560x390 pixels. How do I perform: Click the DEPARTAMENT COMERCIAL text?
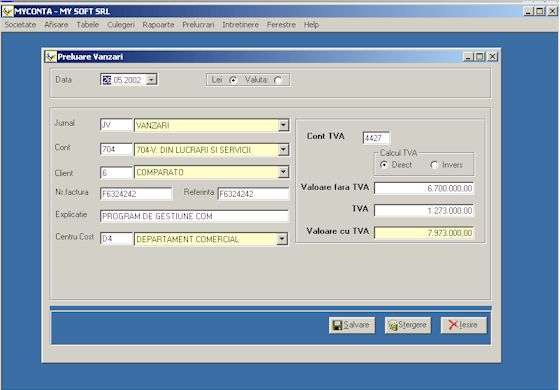pyautogui.click(x=188, y=239)
